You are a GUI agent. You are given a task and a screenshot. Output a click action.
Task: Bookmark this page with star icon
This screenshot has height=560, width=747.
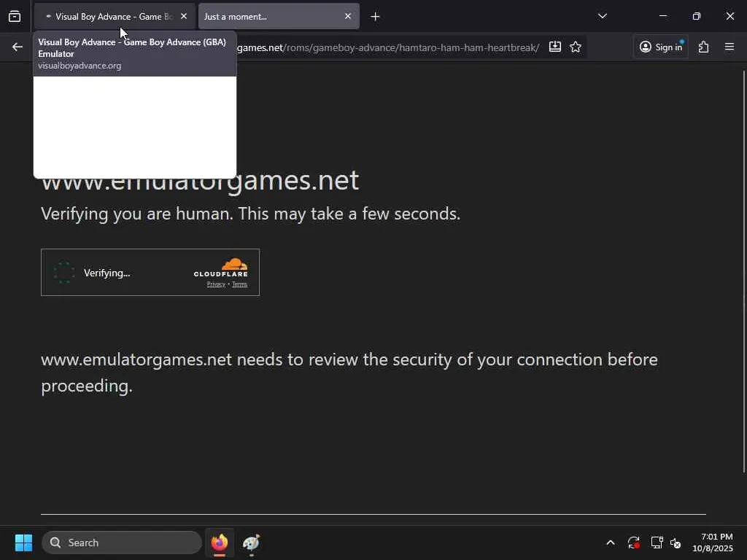click(576, 47)
